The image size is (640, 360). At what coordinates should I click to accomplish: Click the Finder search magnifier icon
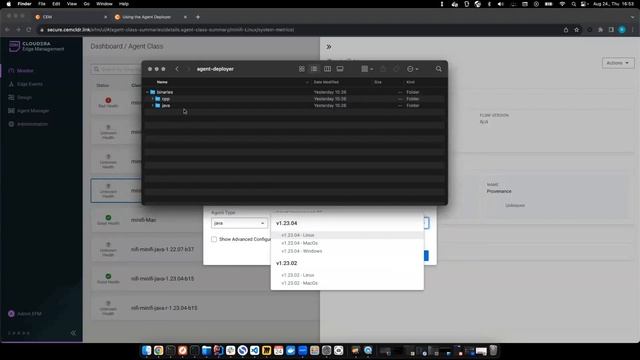pyautogui.click(x=438, y=69)
